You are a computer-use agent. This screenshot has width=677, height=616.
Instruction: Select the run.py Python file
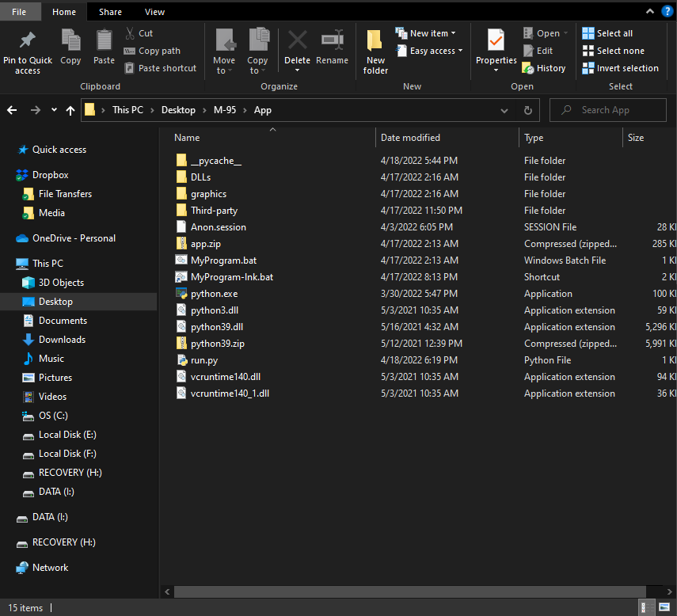point(204,360)
